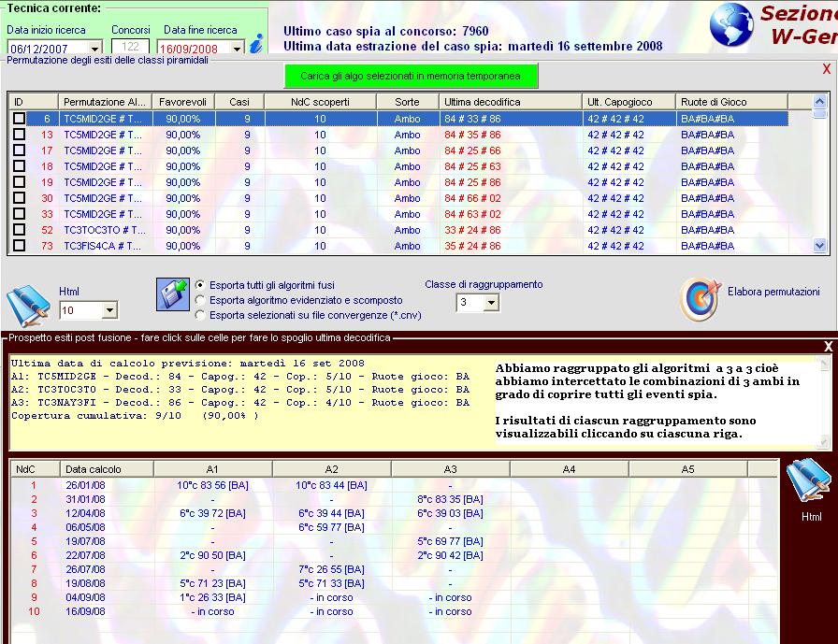Click cell '5°c 69 77 [BA]' in NdC 5 row
Image resolution: width=838 pixels, height=644 pixels.
coord(450,541)
